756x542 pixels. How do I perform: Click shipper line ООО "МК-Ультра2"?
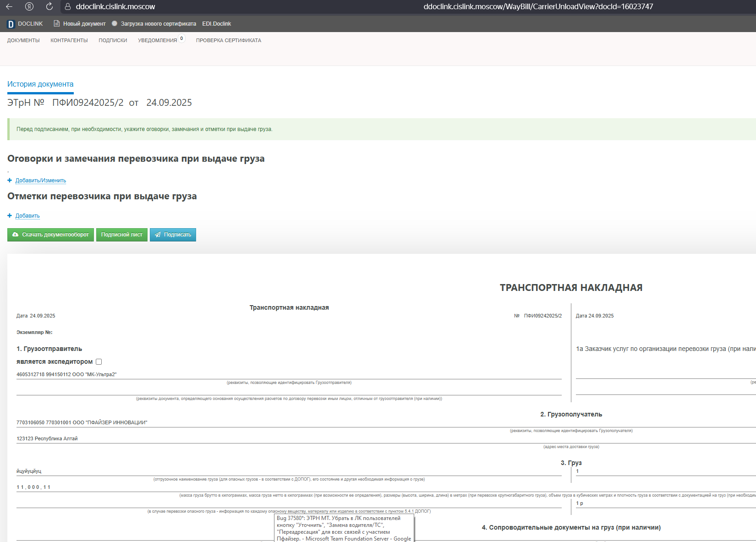(66, 374)
